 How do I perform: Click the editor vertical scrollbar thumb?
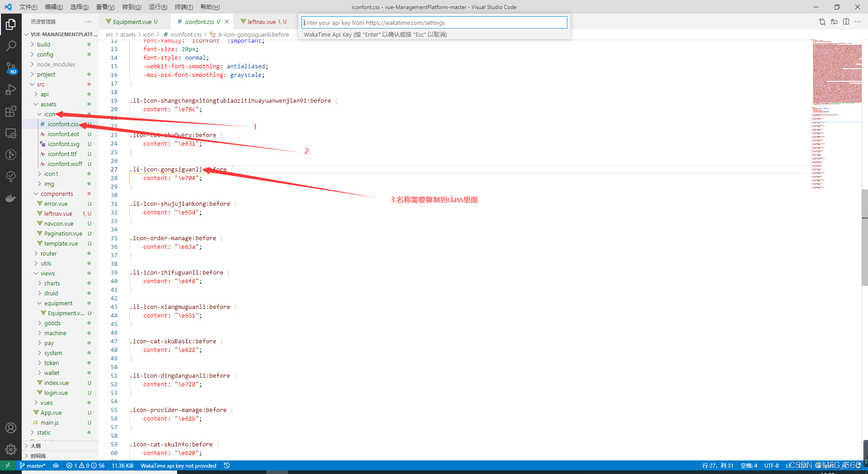865,237
